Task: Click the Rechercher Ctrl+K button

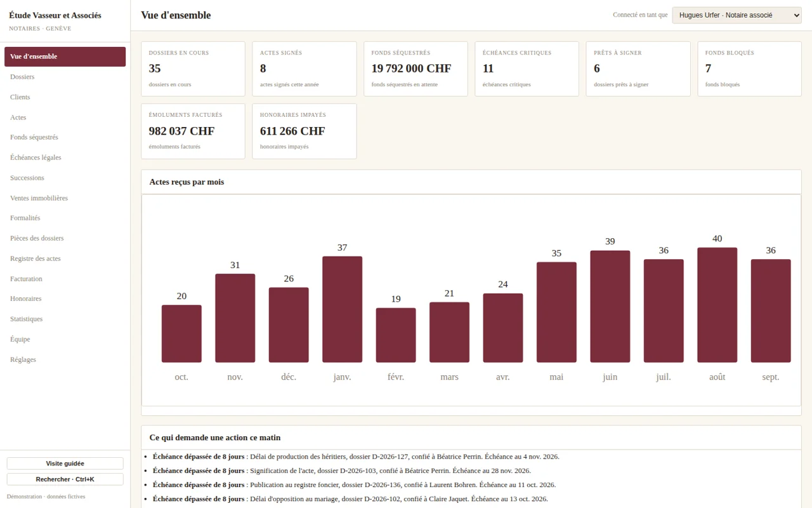Action: point(65,479)
